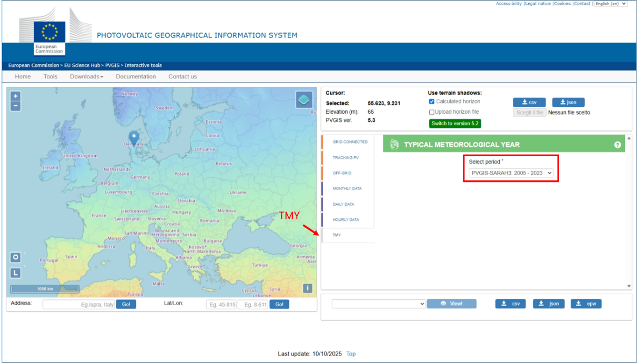Screen dimensions: 638x364
Task: Expand the Downloads menu
Action: coord(86,77)
